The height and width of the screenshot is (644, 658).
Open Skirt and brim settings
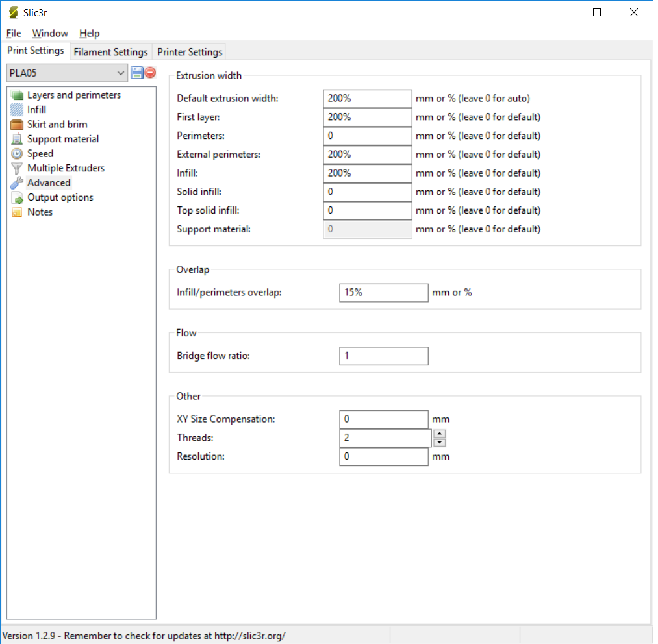tap(57, 125)
